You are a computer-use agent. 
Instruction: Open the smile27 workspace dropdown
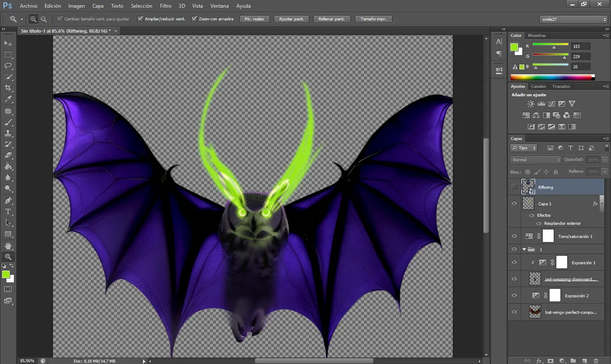pos(573,19)
